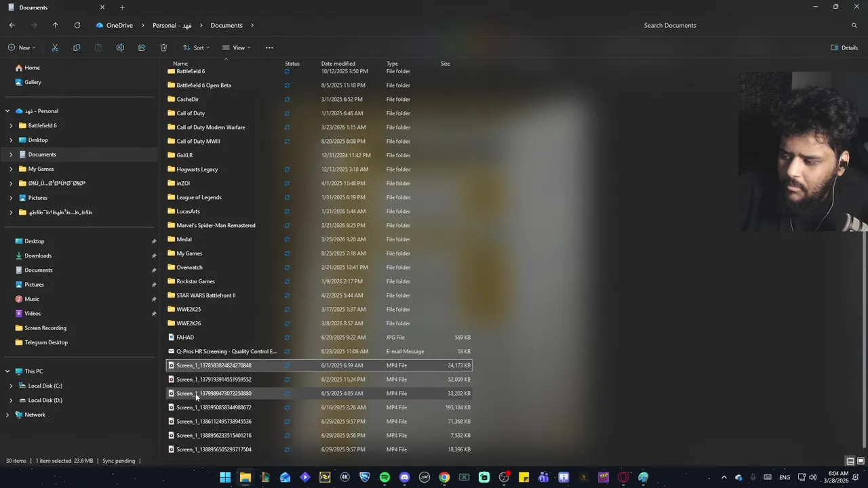Click the Cut scissors icon
Image resolution: width=868 pixels, height=488 pixels.
(x=55, y=47)
